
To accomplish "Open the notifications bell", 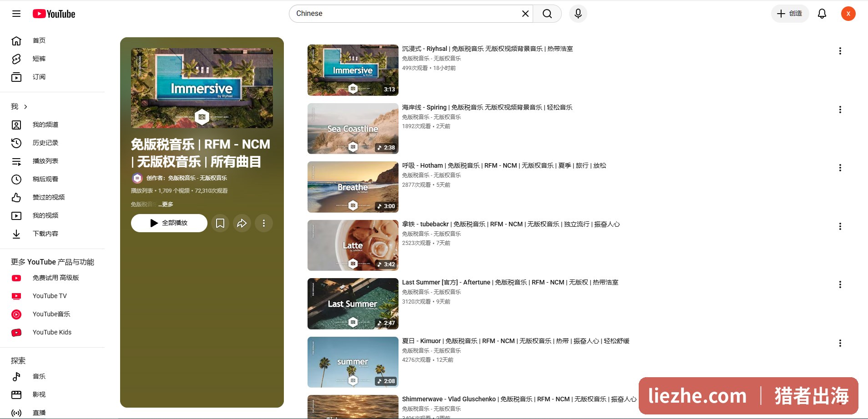I will (822, 14).
